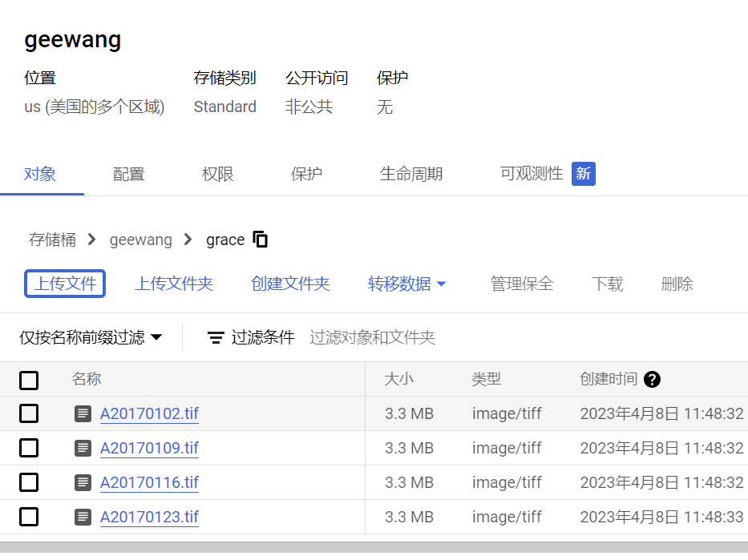Click the 'grace' current folder label
Viewport: 748px width, 560px height.
(x=225, y=240)
